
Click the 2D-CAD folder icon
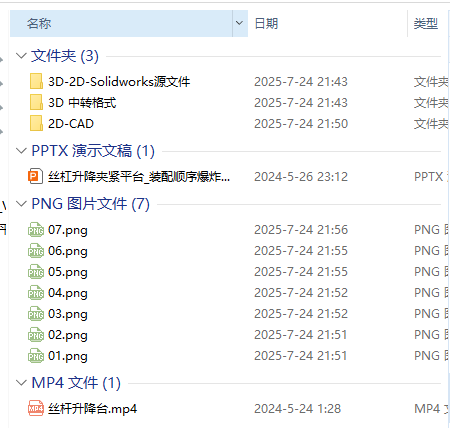pos(36,123)
